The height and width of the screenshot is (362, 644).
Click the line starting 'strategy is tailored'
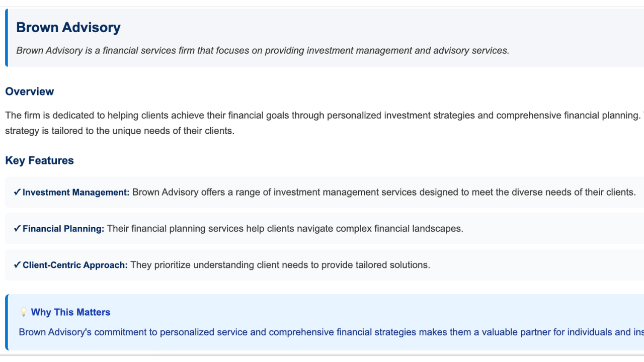(120, 131)
